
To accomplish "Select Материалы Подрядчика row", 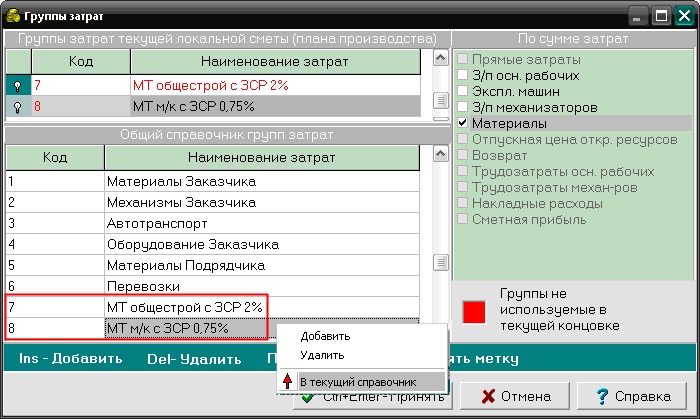I will click(x=212, y=266).
